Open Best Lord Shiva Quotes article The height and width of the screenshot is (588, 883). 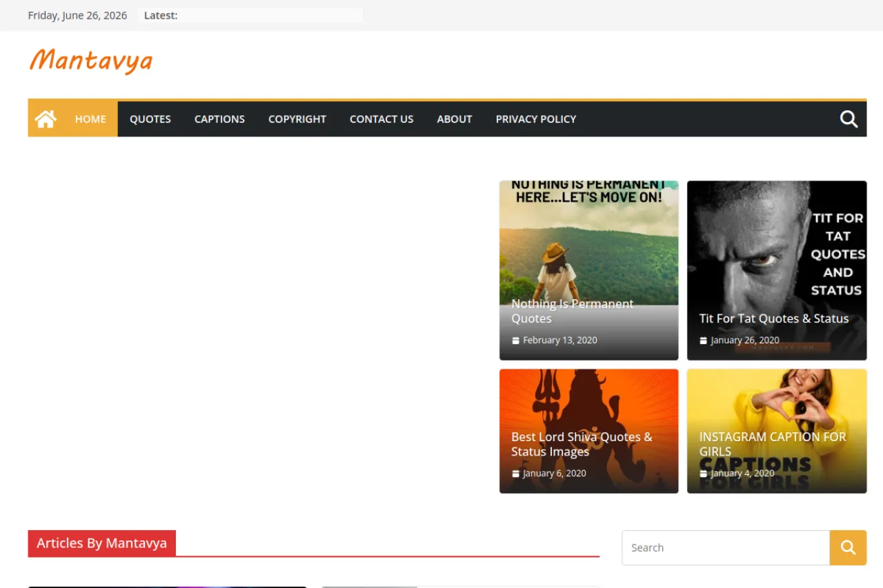coord(582,445)
